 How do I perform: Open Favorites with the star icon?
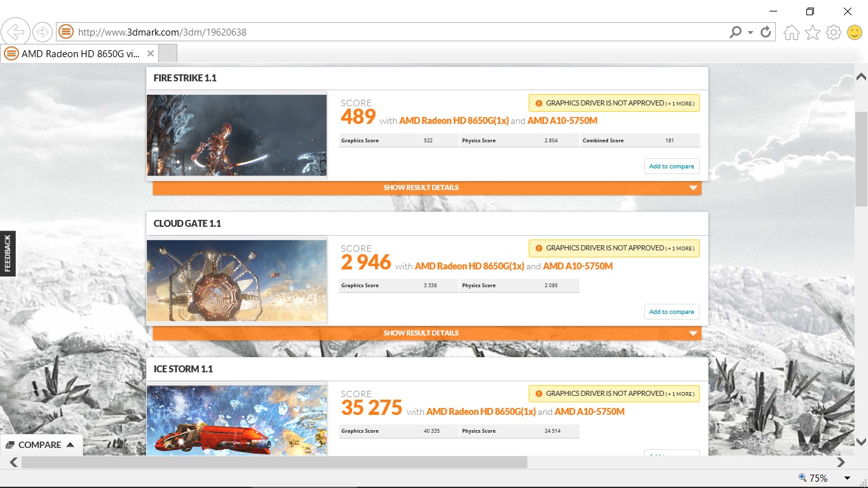(813, 32)
